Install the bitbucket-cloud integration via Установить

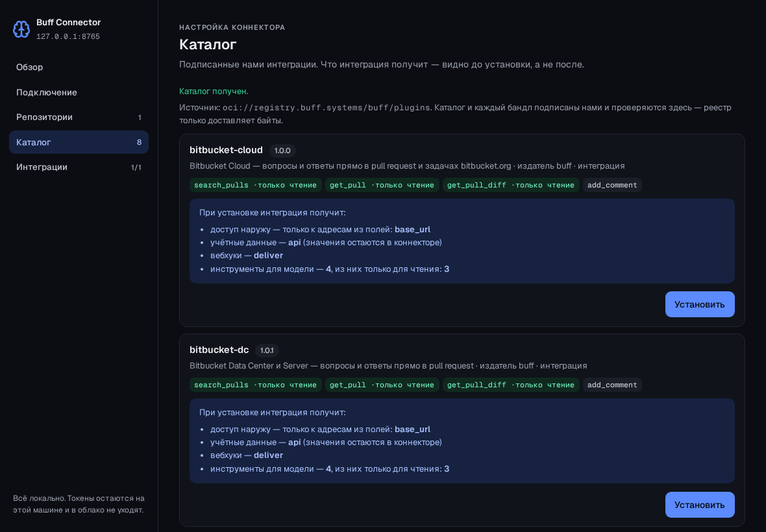tap(700, 304)
